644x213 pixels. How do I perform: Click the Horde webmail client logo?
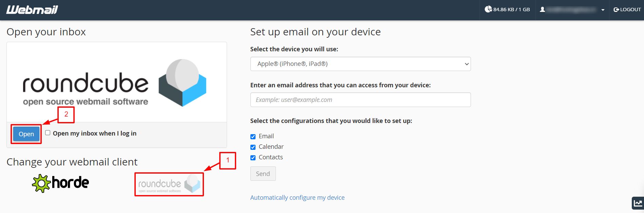tap(60, 183)
